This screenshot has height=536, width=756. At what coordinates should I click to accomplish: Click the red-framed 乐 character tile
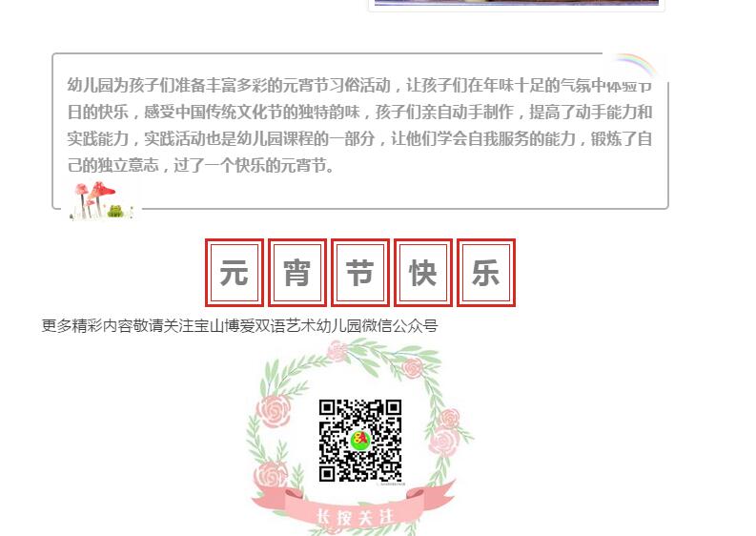point(486,273)
